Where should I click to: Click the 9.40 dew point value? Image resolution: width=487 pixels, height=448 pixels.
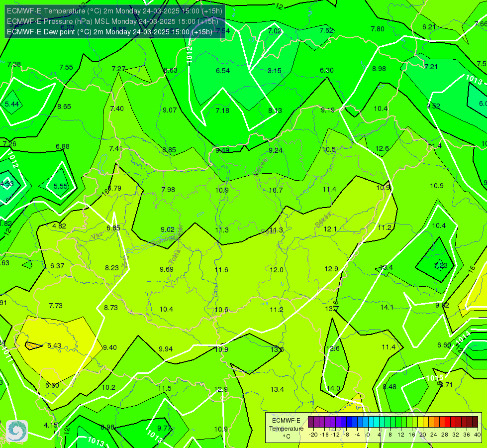pos(110,347)
